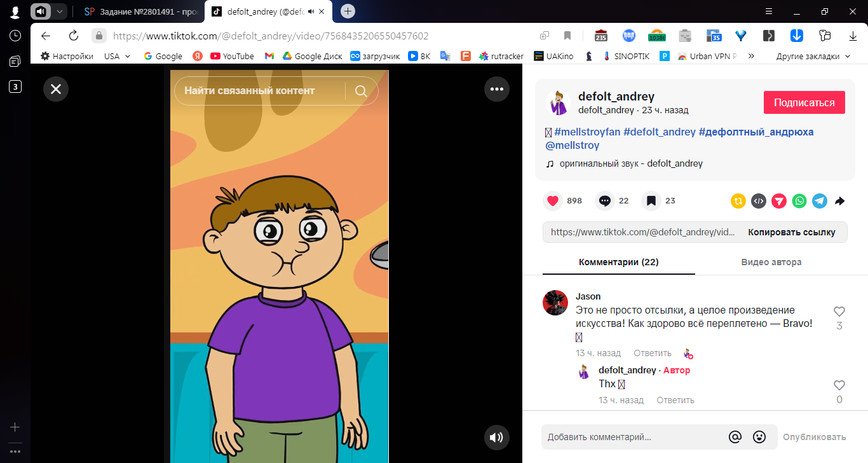Open browser history clock icon
The height and width of the screenshot is (463, 868).
pyautogui.click(x=15, y=36)
